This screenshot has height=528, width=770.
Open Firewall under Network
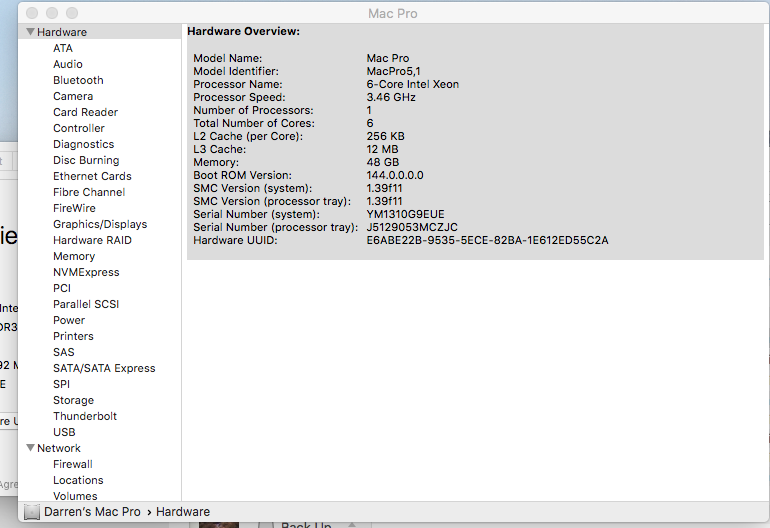[73, 464]
